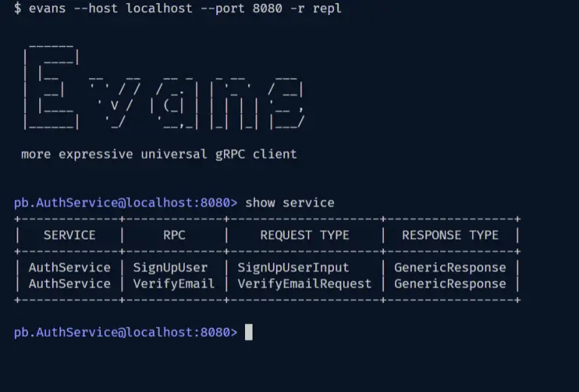This screenshot has width=579, height=392.
Task: Click AuthService in the VerifyEmail row
Action: (69, 284)
